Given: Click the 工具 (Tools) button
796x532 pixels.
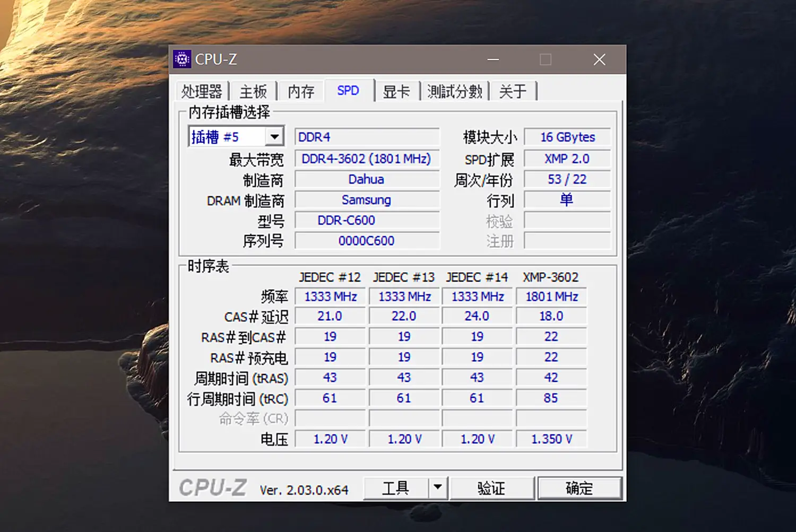Looking at the screenshot, I should point(396,487).
